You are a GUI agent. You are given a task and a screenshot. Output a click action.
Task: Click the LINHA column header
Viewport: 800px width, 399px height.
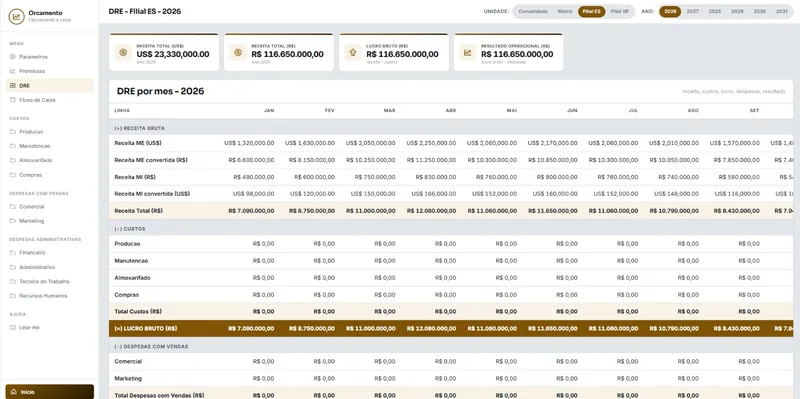[122, 111]
